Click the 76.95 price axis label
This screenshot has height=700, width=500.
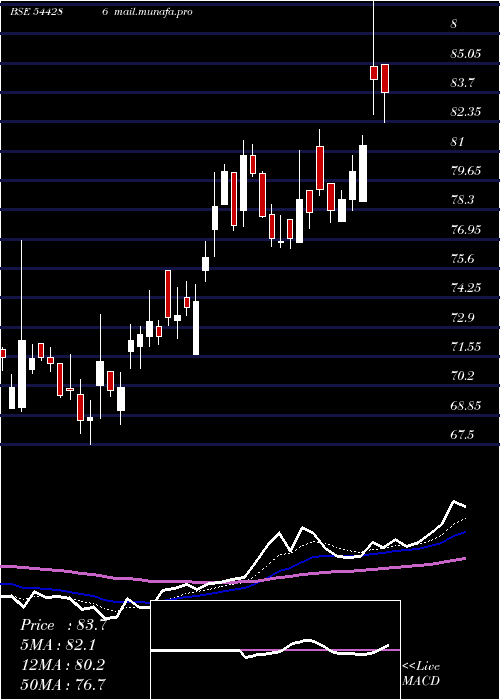(x=466, y=229)
